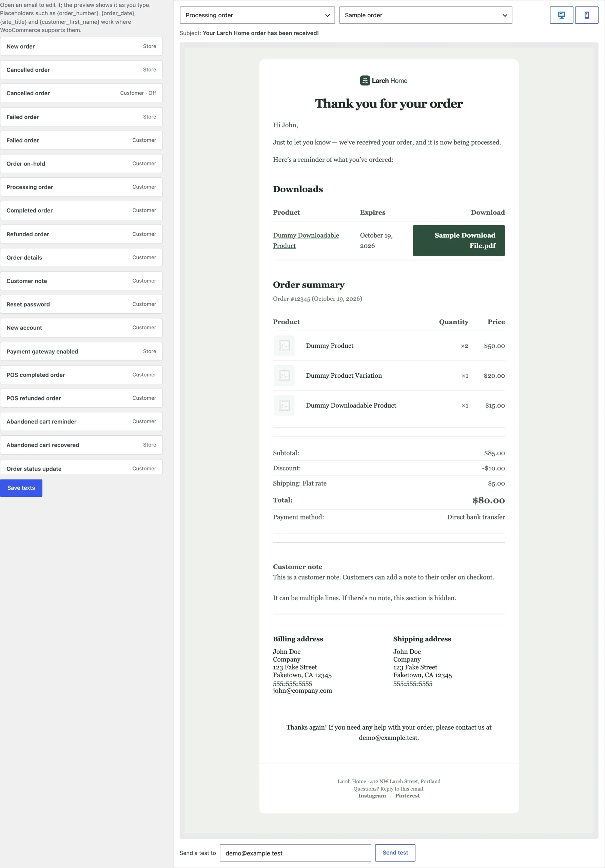Open the Abandoned cart reminder email
Screen dimensions: 605x868
pos(81,421)
